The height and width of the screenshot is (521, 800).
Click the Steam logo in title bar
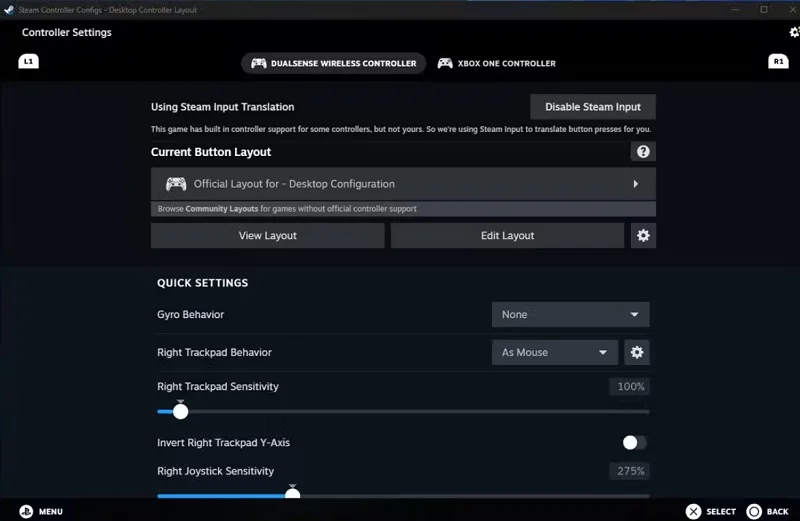coord(9,10)
